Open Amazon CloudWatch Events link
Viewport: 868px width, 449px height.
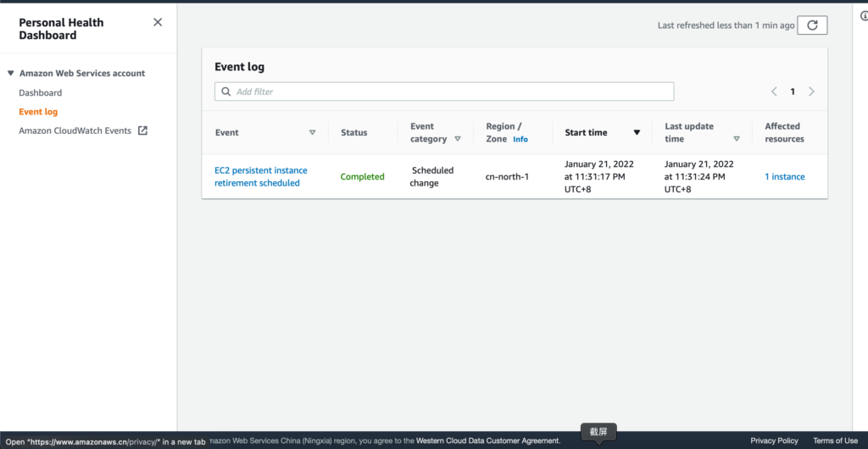pos(75,130)
